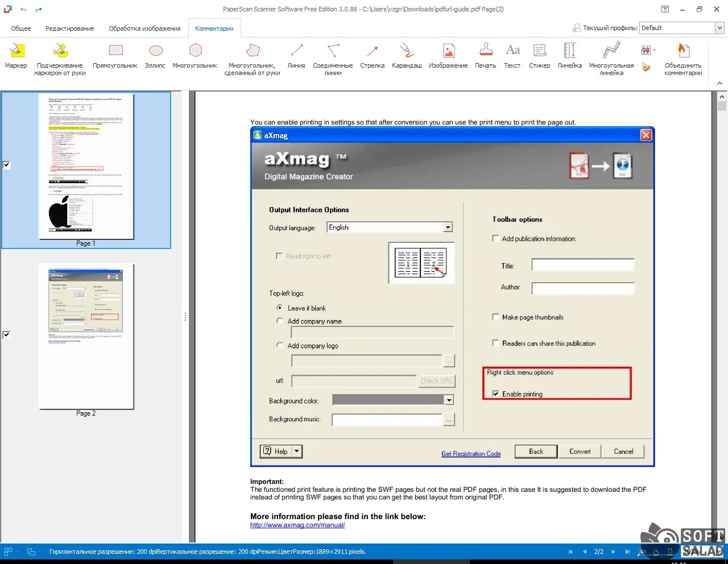Switch to the Комментарии tab
This screenshot has height=564, width=728.
214,28
